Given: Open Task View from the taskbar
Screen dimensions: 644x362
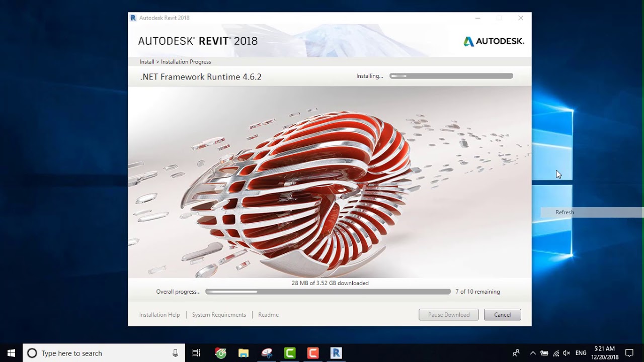Looking at the screenshot, I should [196, 353].
